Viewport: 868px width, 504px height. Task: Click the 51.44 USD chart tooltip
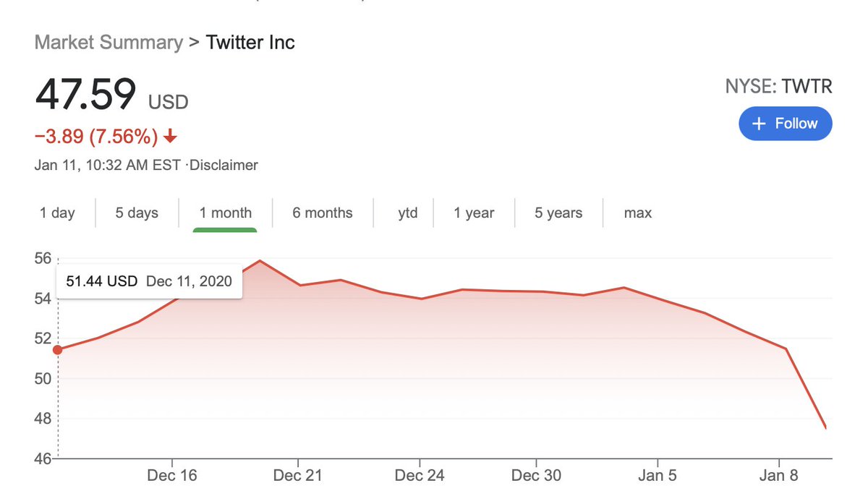coord(149,281)
